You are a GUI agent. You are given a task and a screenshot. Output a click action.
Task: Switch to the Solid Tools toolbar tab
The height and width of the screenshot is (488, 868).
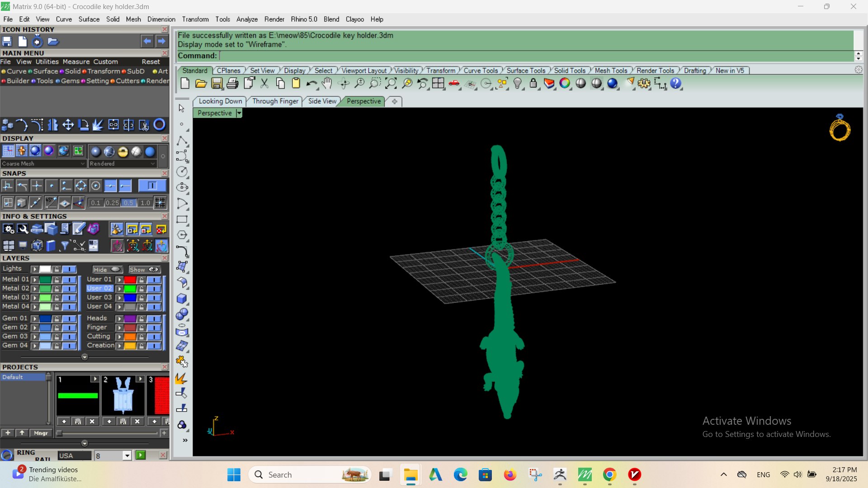pos(569,70)
